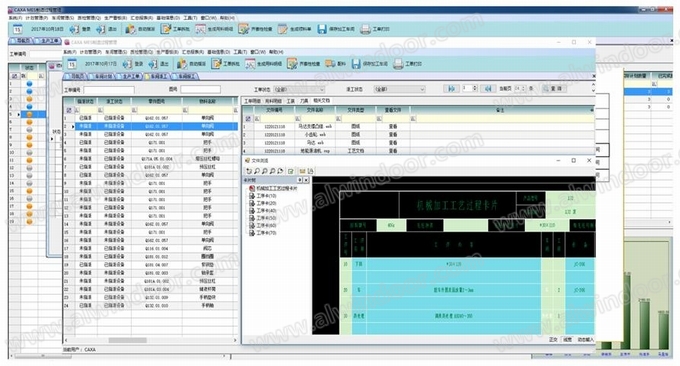Click the rotate icon in file viewer toolbar
Viewport: 680px width, 366px height.
point(249,171)
